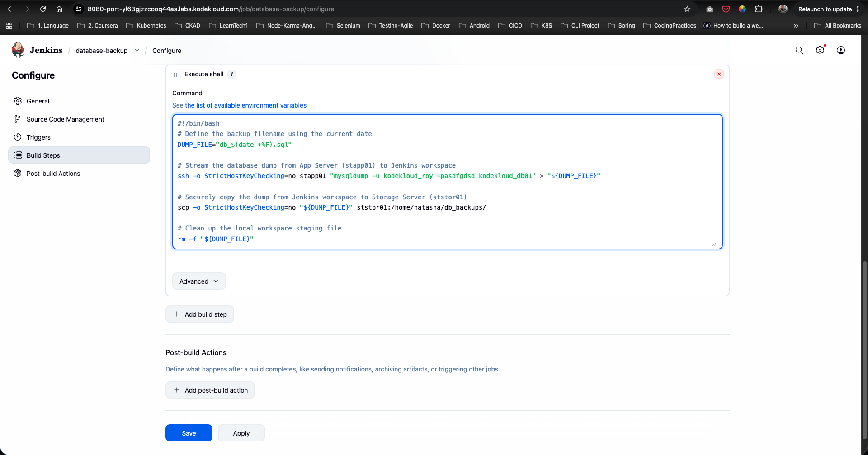Apply the configuration changes

coord(241,433)
